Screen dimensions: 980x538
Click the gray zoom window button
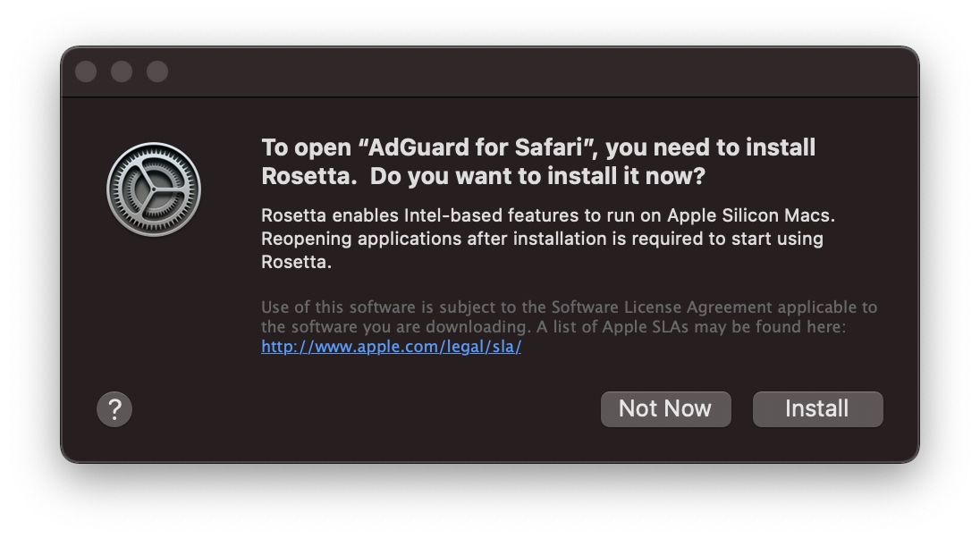tap(157, 71)
